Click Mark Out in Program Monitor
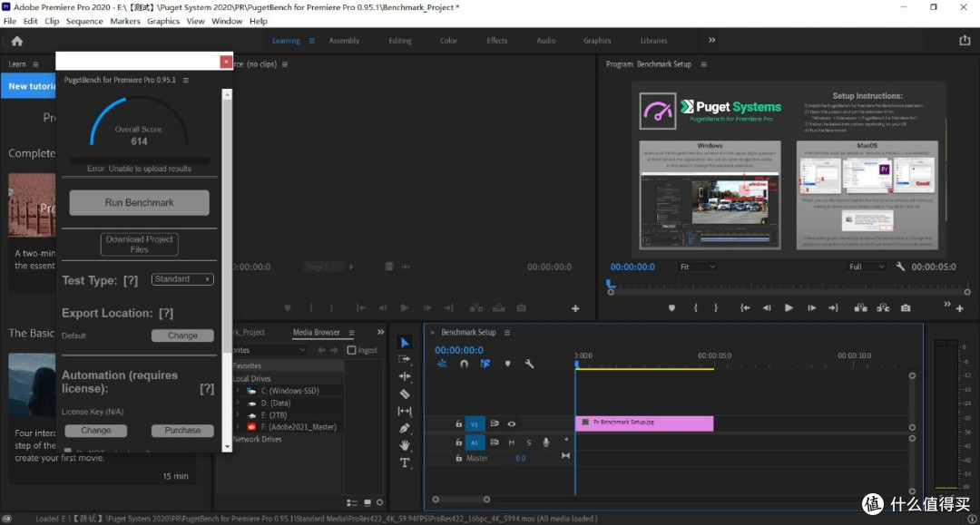The height and width of the screenshot is (525, 980). (716, 307)
